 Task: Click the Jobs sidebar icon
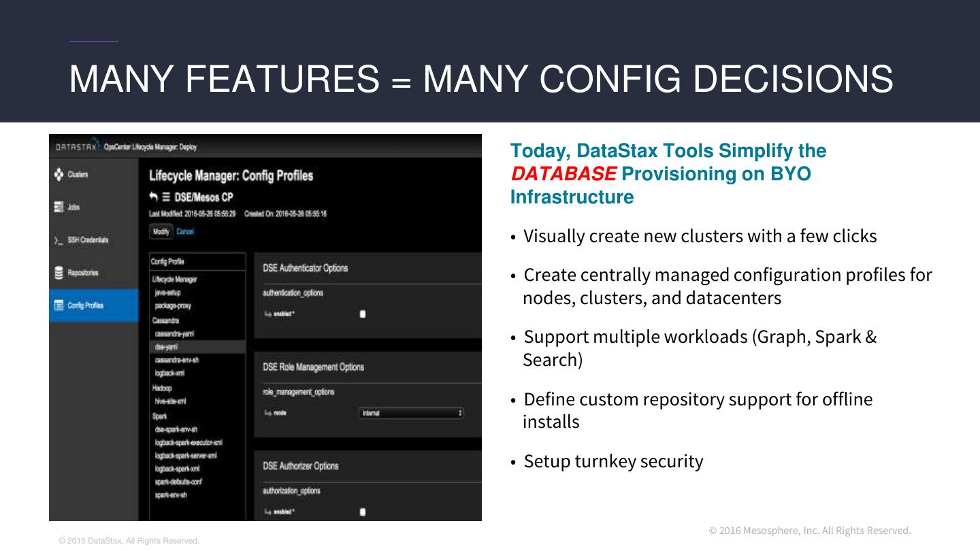point(59,207)
